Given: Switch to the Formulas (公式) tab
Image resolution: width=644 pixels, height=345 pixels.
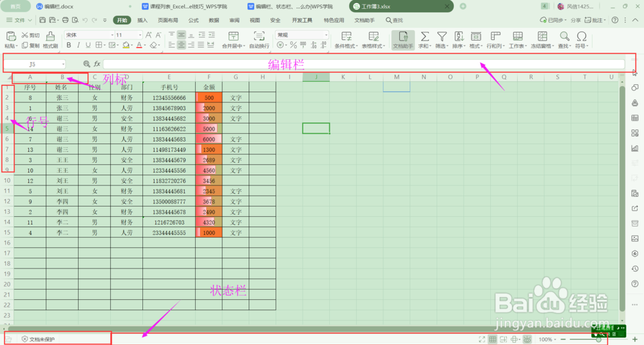Looking at the screenshot, I should coord(193,20).
